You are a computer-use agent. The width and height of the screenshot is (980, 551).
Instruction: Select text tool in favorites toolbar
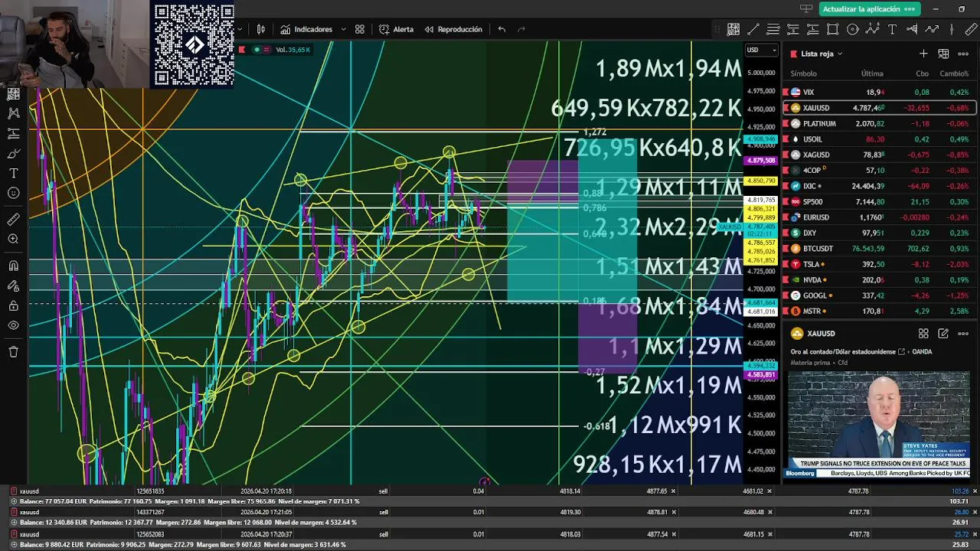pos(893,29)
